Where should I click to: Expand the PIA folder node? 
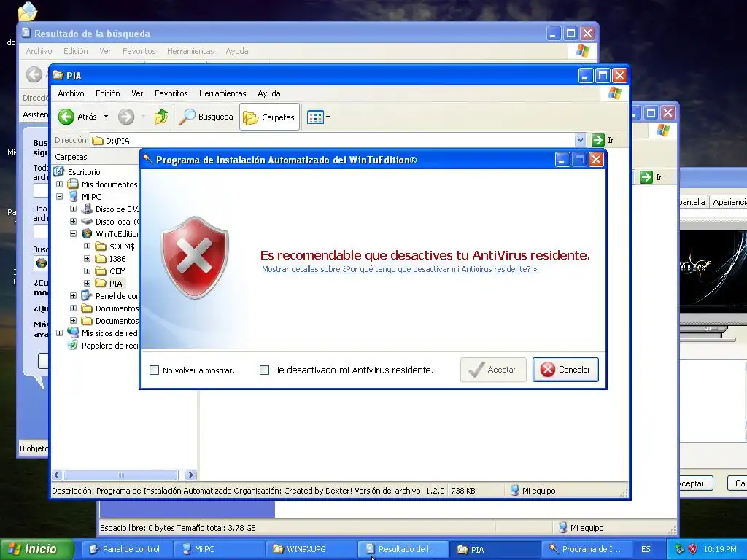pos(88,284)
